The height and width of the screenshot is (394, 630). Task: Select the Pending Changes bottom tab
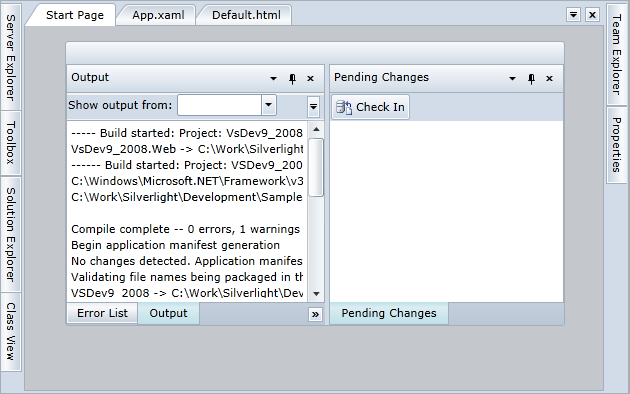coord(389,313)
